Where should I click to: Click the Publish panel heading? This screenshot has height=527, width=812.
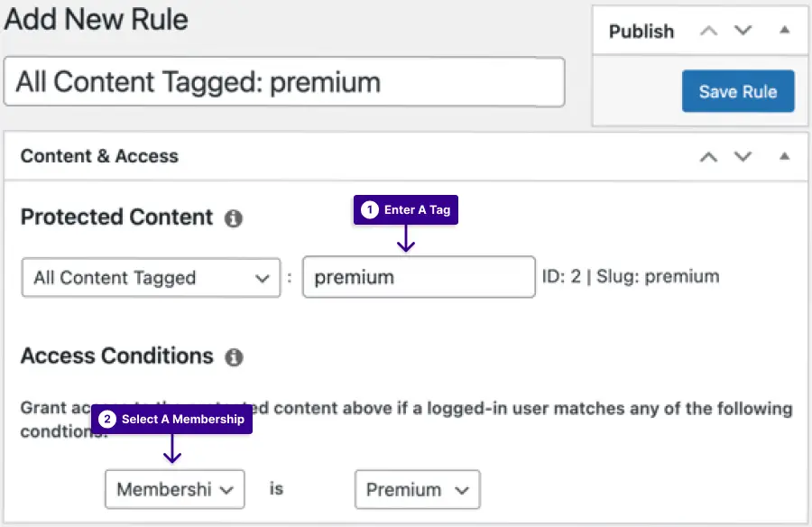[641, 32]
